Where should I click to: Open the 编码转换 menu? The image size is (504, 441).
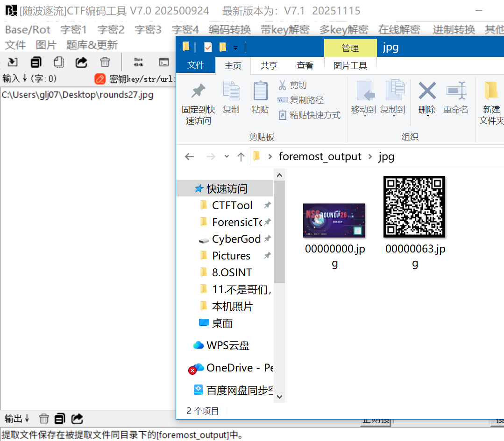coord(230,30)
